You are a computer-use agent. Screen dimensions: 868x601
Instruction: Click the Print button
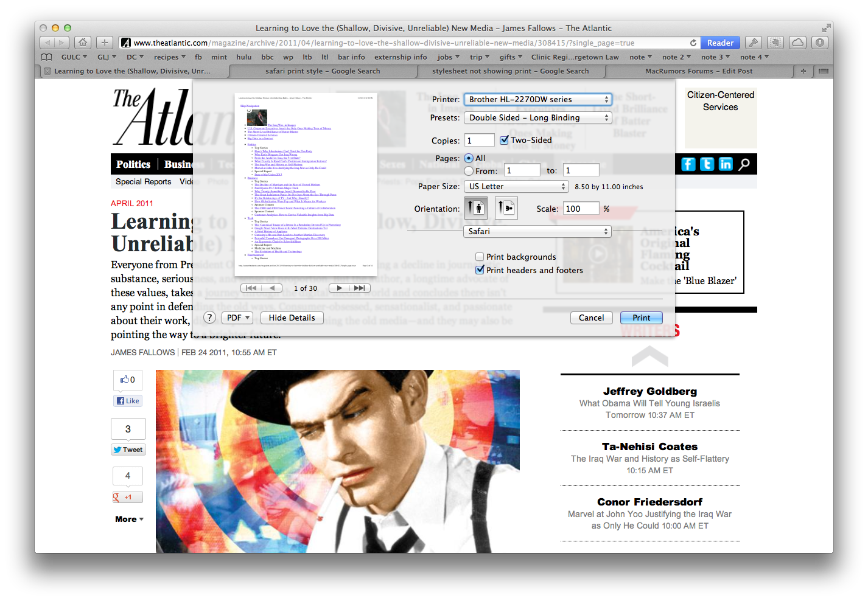point(641,318)
